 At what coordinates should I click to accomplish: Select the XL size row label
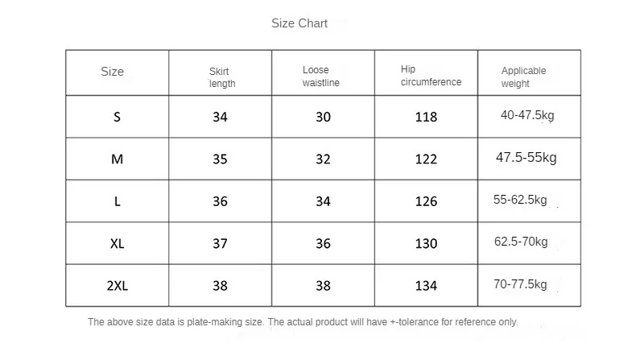click(x=118, y=243)
